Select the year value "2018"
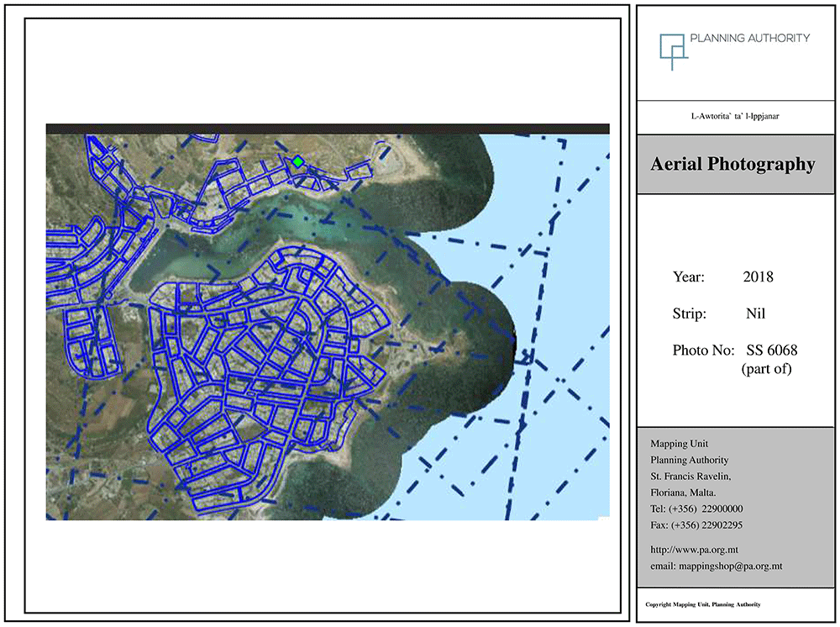 (x=758, y=277)
